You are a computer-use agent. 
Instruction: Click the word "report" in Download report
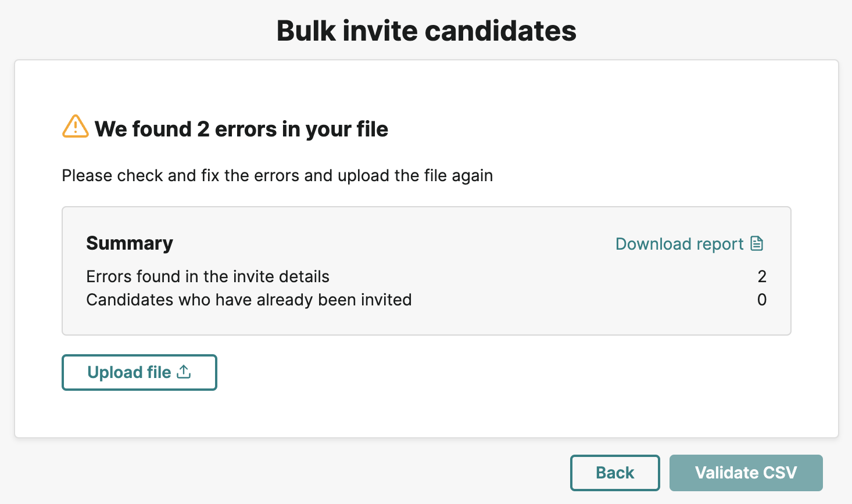tap(719, 244)
